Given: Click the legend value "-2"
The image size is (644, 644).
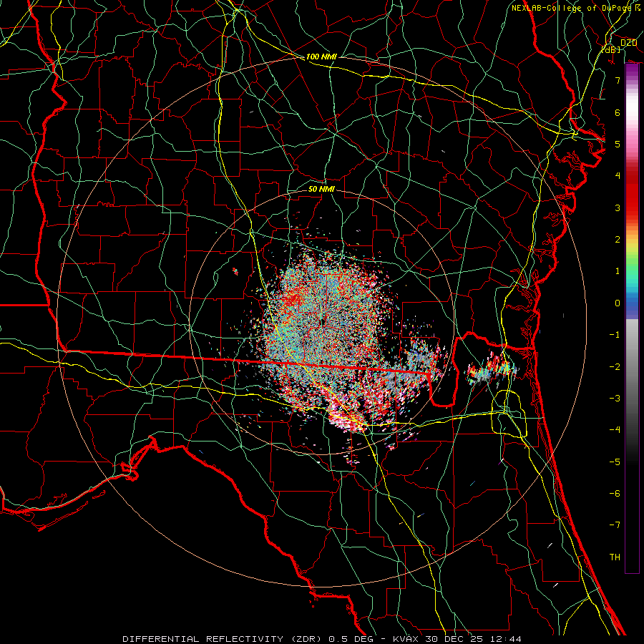Looking at the screenshot, I should 615,367.
